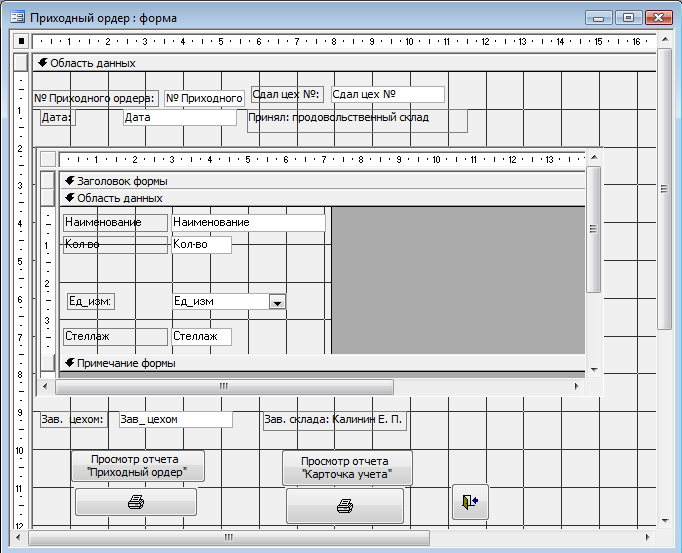Click the main window scroll up arrow

(x=665, y=40)
